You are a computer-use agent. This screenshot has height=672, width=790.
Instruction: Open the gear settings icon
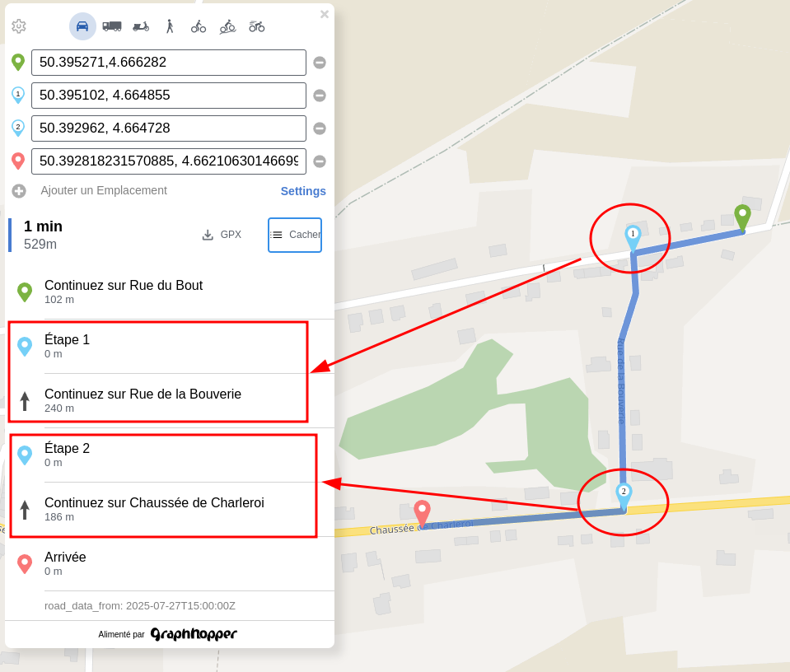click(19, 26)
